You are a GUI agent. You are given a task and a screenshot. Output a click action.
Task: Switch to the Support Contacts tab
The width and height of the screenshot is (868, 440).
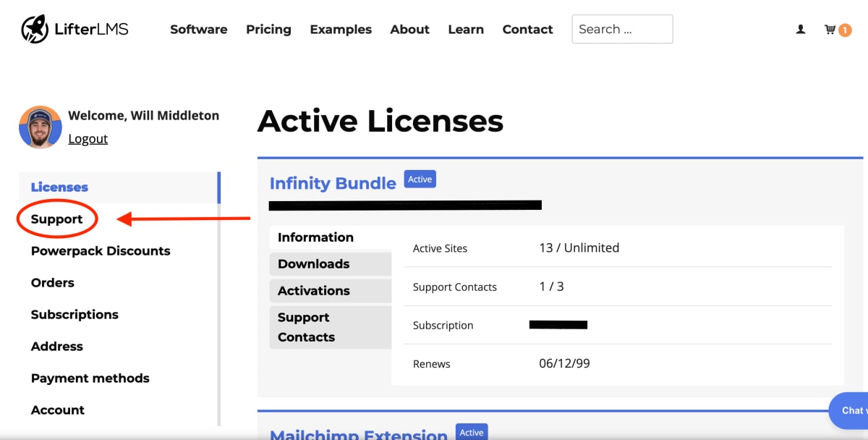coord(331,327)
